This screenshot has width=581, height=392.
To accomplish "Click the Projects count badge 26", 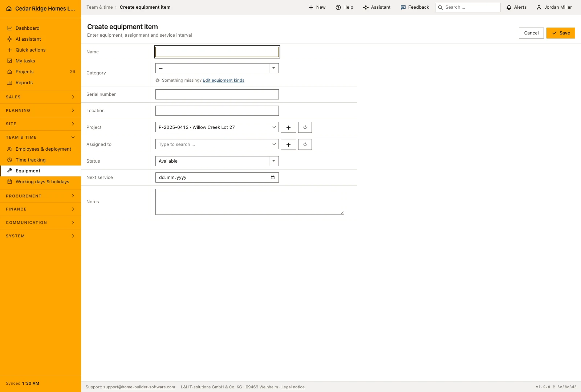I will click(x=73, y=72).
